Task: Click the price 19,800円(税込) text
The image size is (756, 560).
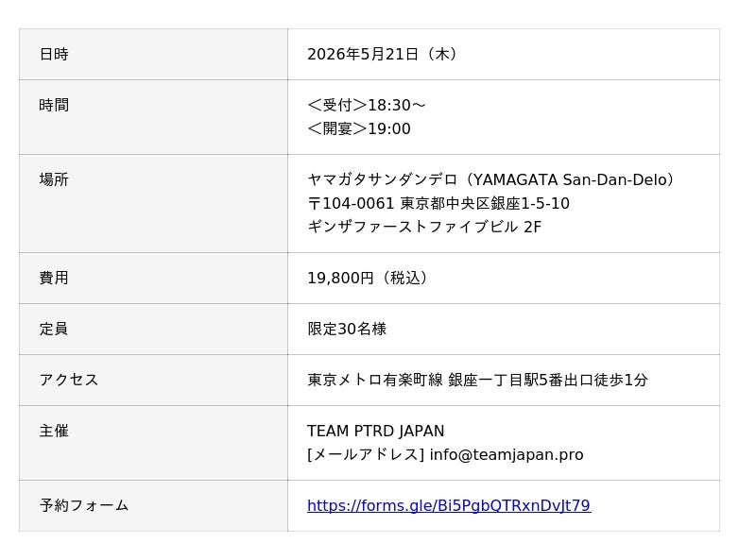Action: point(368,278)
